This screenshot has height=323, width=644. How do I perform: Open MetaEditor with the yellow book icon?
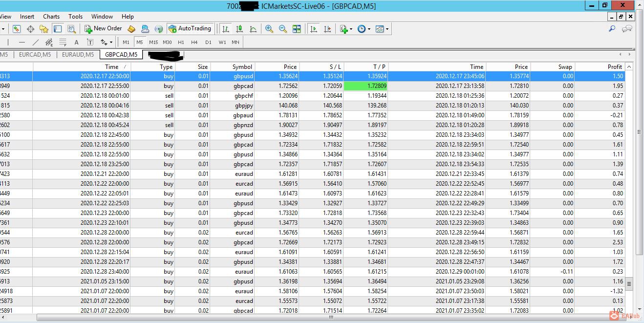[131, 29]
